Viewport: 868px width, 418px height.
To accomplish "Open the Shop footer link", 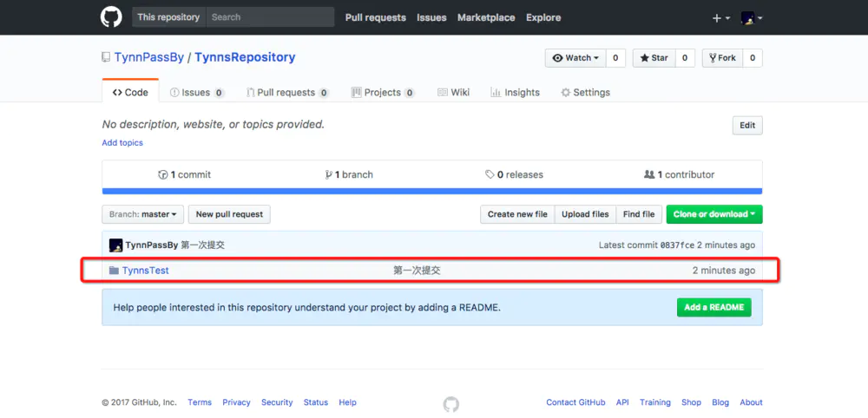I will tap(691, 402).
